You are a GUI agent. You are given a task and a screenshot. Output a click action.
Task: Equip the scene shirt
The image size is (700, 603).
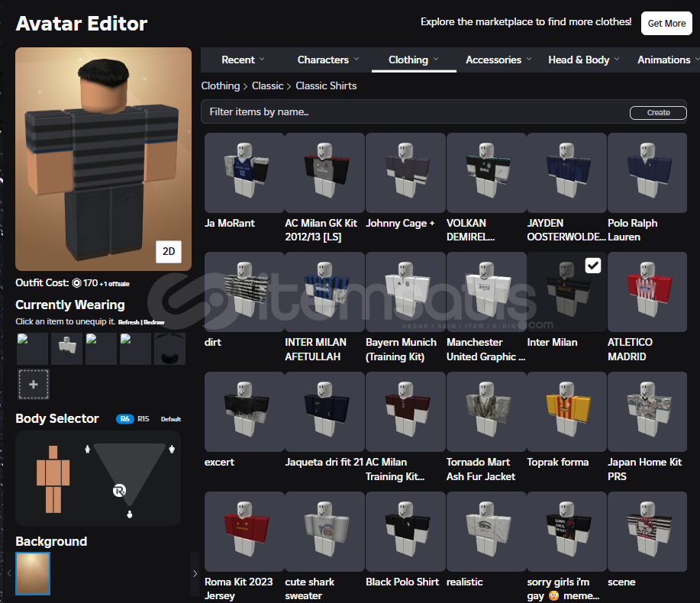(647, 531)
